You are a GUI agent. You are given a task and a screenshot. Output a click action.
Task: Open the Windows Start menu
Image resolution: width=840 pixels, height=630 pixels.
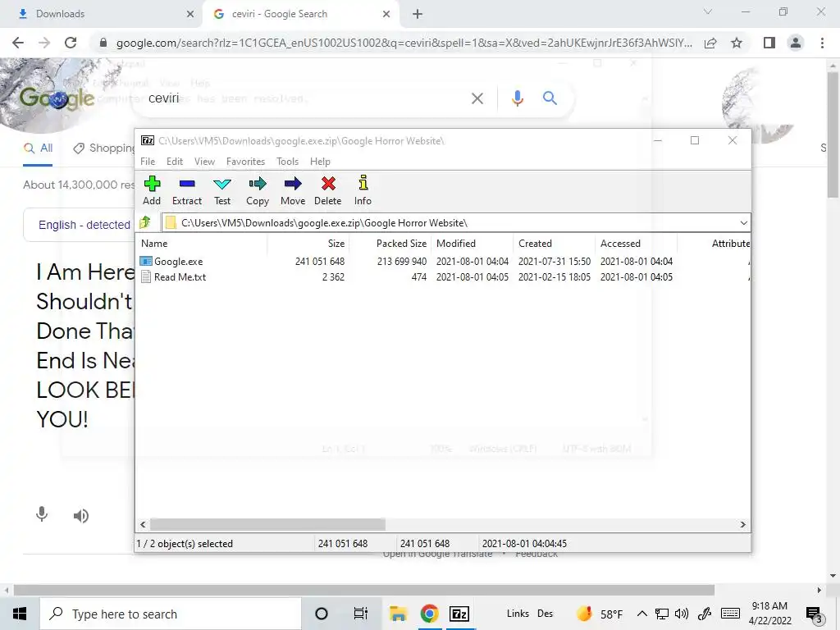tap(20, 614)
